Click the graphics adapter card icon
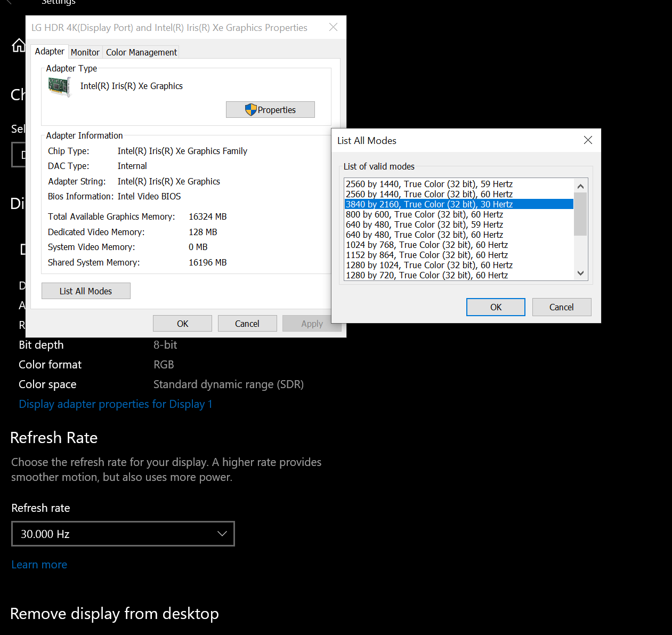672x635 pixels. (x=59, y=86)
